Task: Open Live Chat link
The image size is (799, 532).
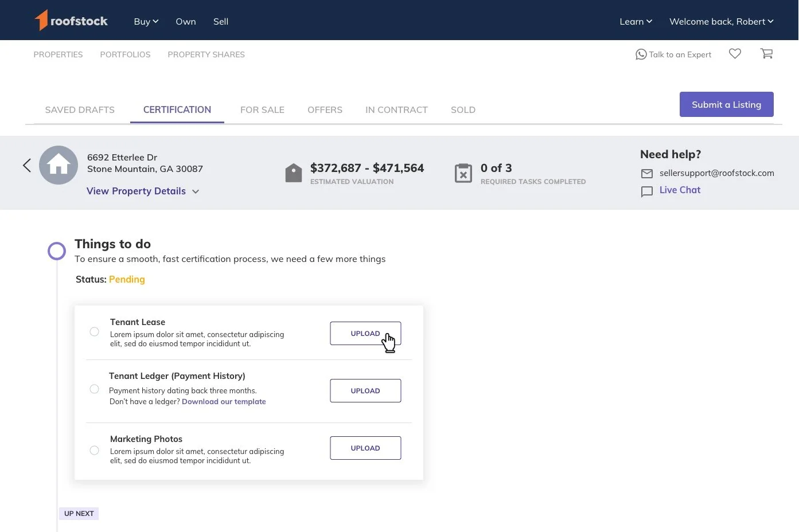Action: [x=680, y=190]
